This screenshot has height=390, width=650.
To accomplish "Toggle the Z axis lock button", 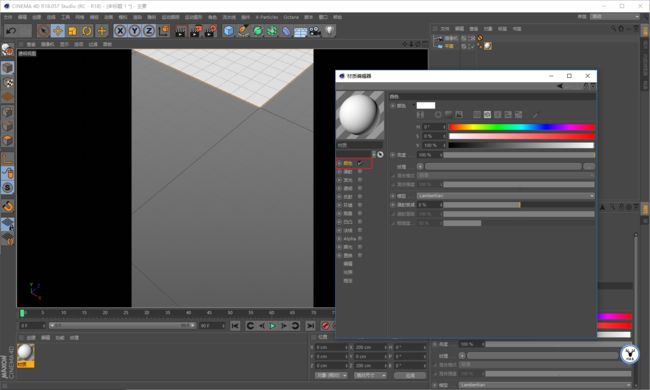I will coord(149,31).
